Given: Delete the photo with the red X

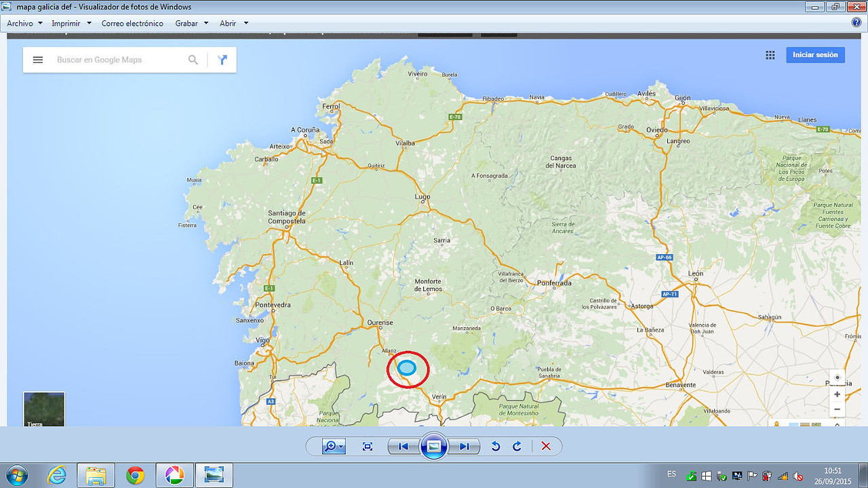Looking at the screenshot, I should 546,446.
